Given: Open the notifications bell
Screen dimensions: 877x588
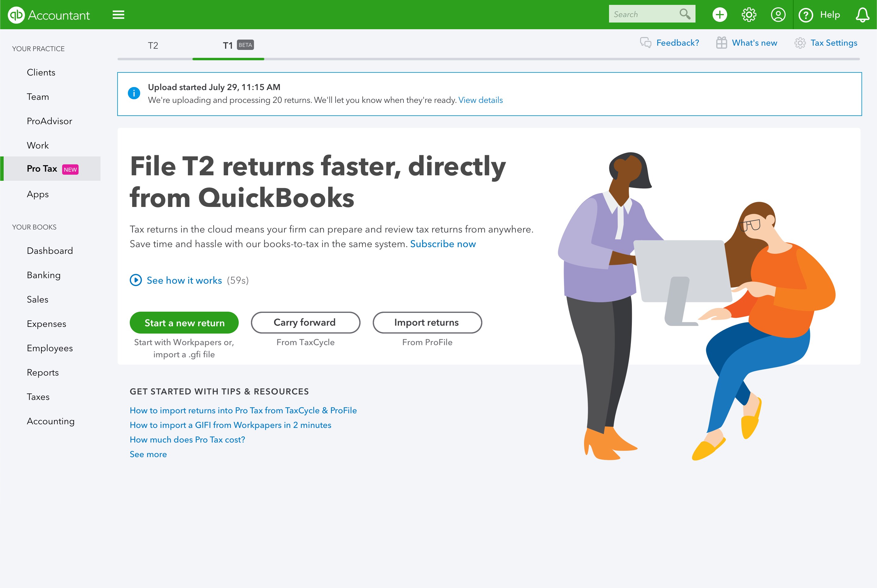Looking at the screenshot, I should coord(862,15).
